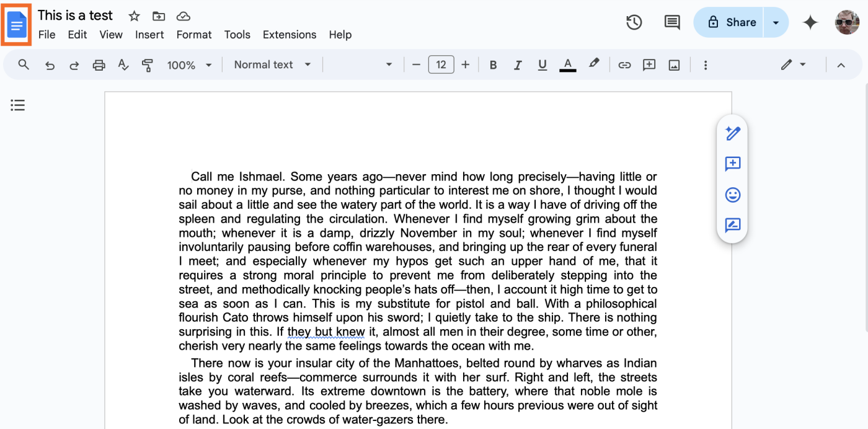The image size is (868, 429).
Task: View cloud save status icon
Action: [183, 16]
